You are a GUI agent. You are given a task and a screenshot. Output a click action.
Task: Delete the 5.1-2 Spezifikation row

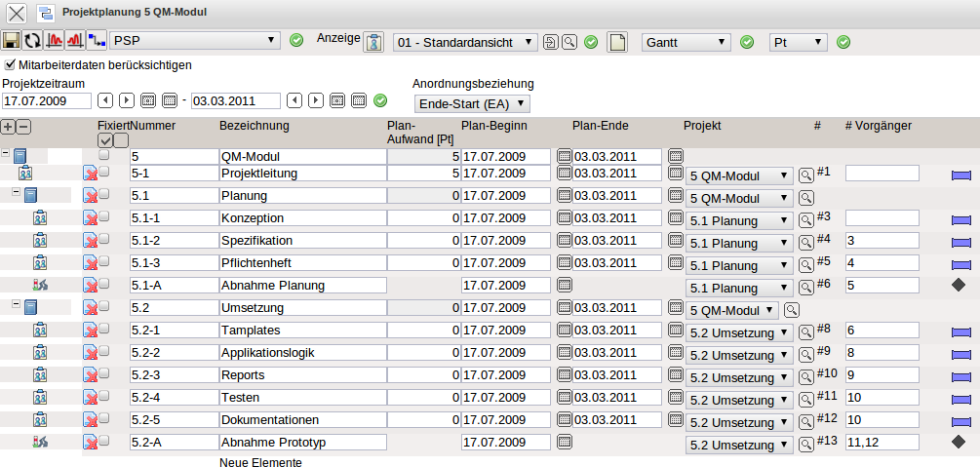[x=90, y=241]
